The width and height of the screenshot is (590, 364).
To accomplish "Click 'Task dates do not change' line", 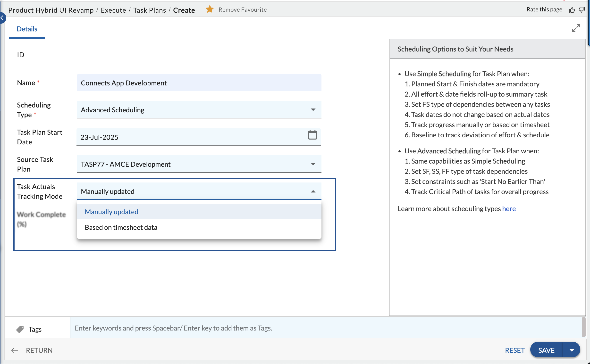I will click(477, 114).
